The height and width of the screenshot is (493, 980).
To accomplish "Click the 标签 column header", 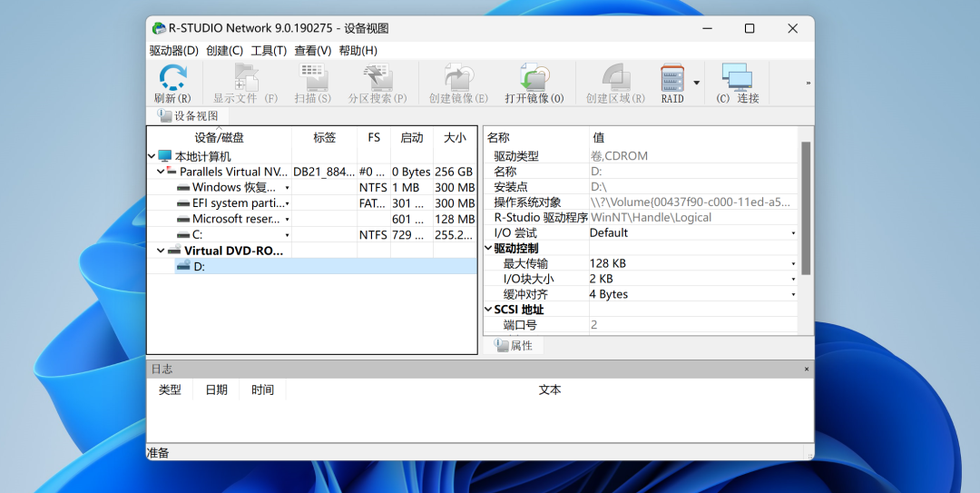I will click(x=324, y=138).
